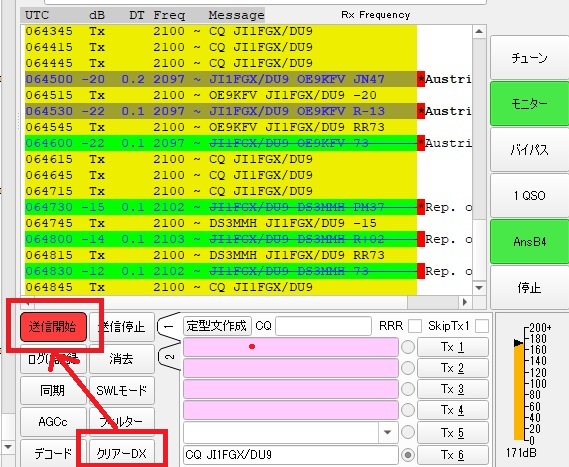Select the radio button beside Tx 6
This screenshot has height=467, width=569.
408,454
